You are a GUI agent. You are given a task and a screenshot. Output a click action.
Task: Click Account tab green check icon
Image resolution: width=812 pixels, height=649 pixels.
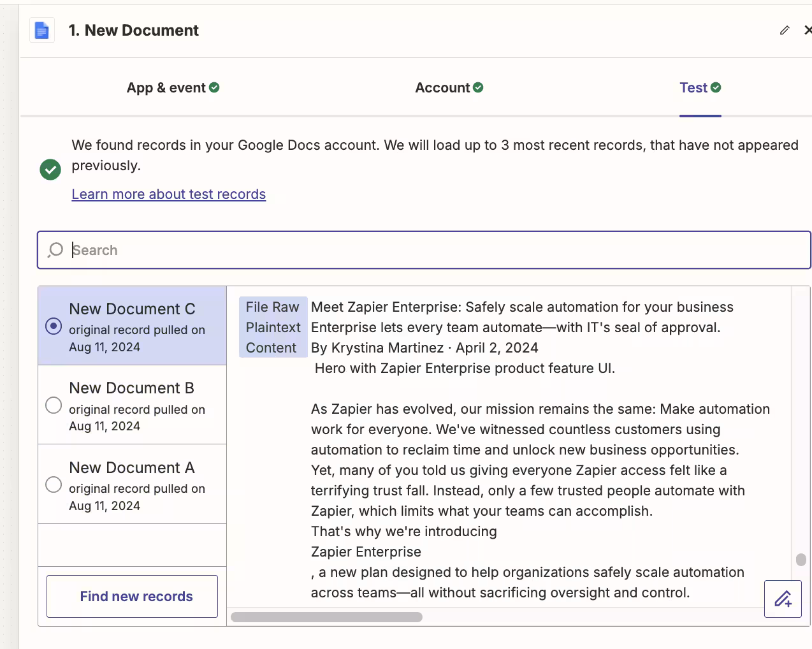click(478, 87)
